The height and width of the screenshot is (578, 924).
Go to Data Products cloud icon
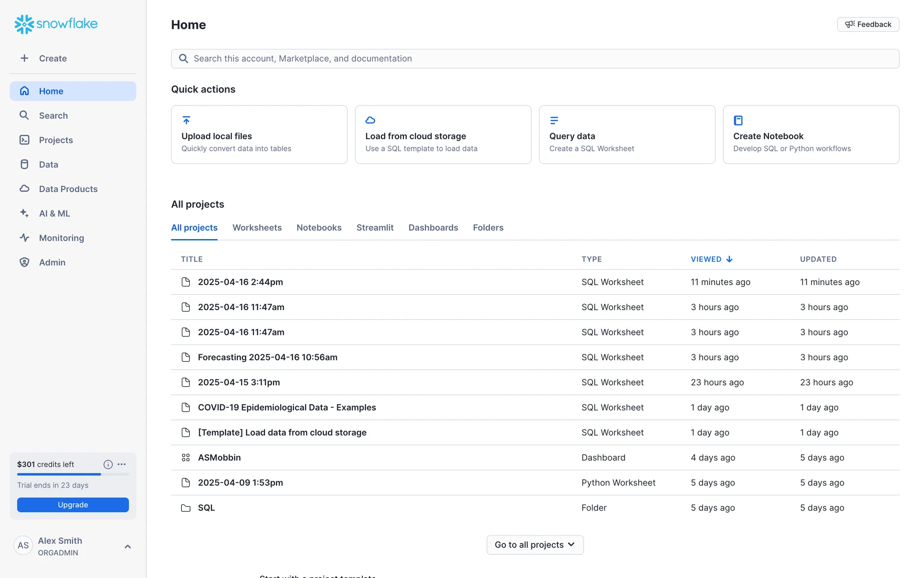pyautogui.click(x=25, y=189)
